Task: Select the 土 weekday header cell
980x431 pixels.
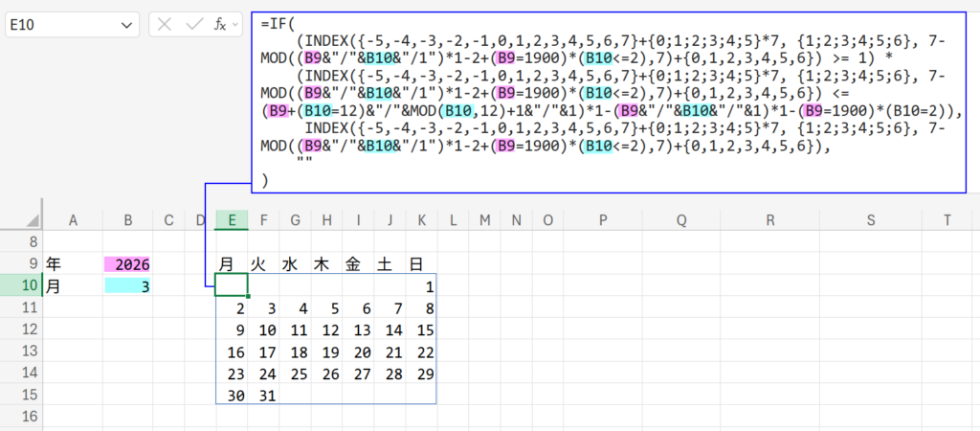Action: click(x=390, y=263)
